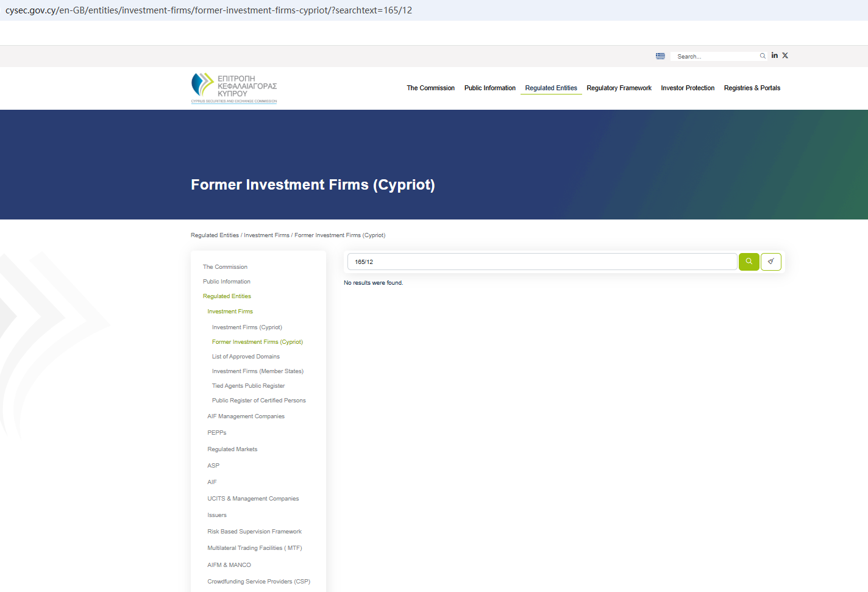This screenshot has height=592, width=868.
Task: Open Public Information top menu
Action: pos(490,88)
